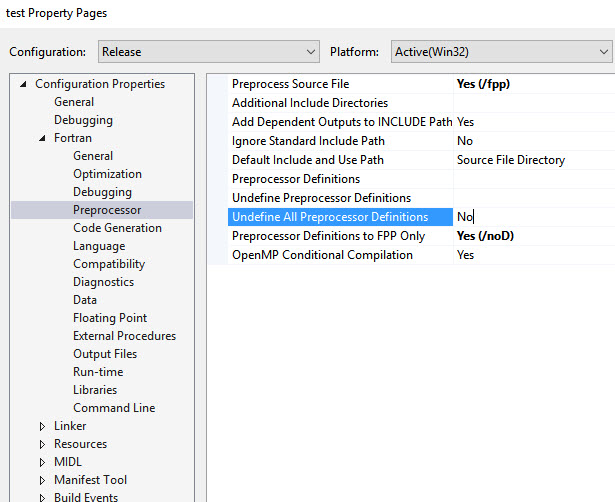The image size is (615, 502).
Task: Open the Command Line page under Fortran
Action: [x=114, y=408]
